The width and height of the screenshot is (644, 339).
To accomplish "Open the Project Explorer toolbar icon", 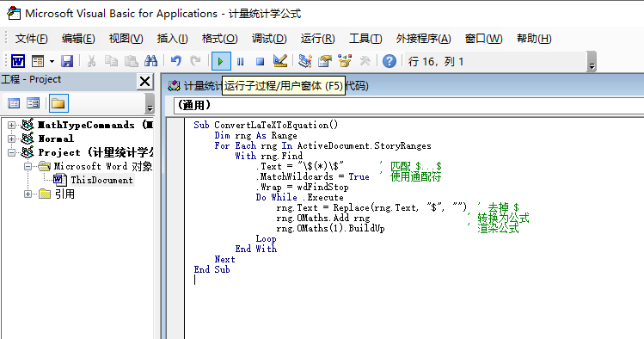I will click(304, 62).
